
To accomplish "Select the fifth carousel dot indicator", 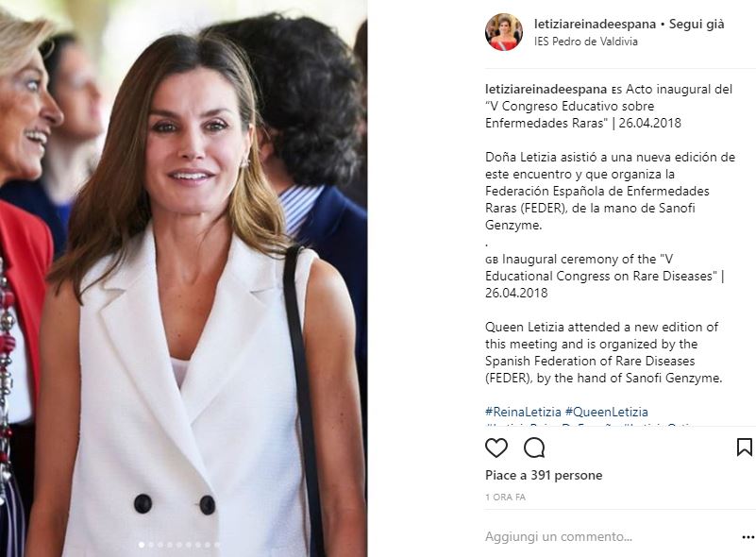I will (x=179, y=545).
